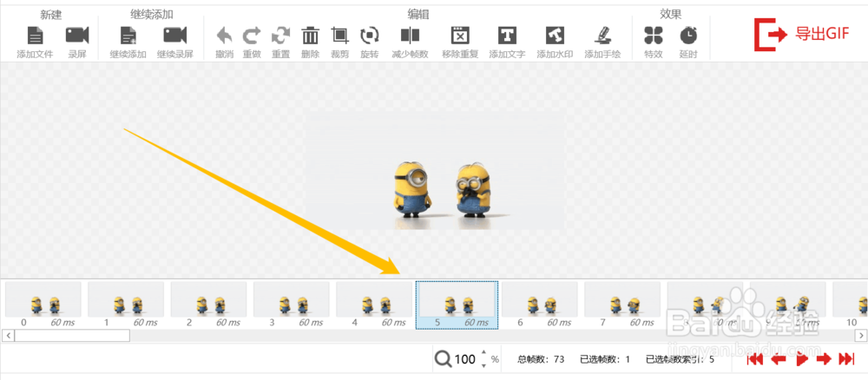
Task: Go to next frame arrow
Action: (824, 359)
